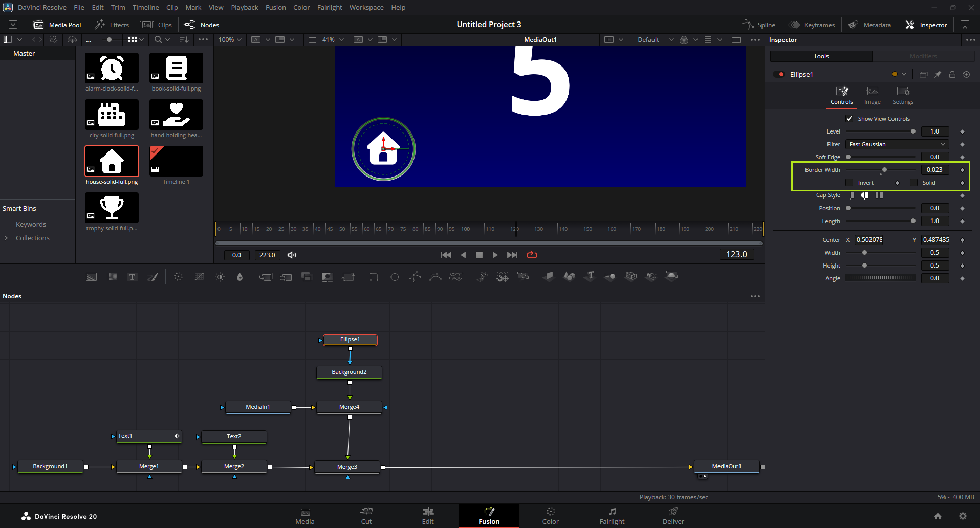Enable the Invert checkbox
This screenshot has width=980, height=528.
[x=850, y=183]
